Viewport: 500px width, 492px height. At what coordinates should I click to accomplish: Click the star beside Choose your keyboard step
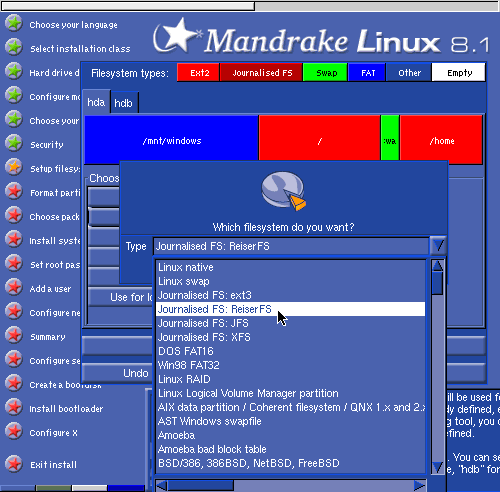[x=14, y=119]
